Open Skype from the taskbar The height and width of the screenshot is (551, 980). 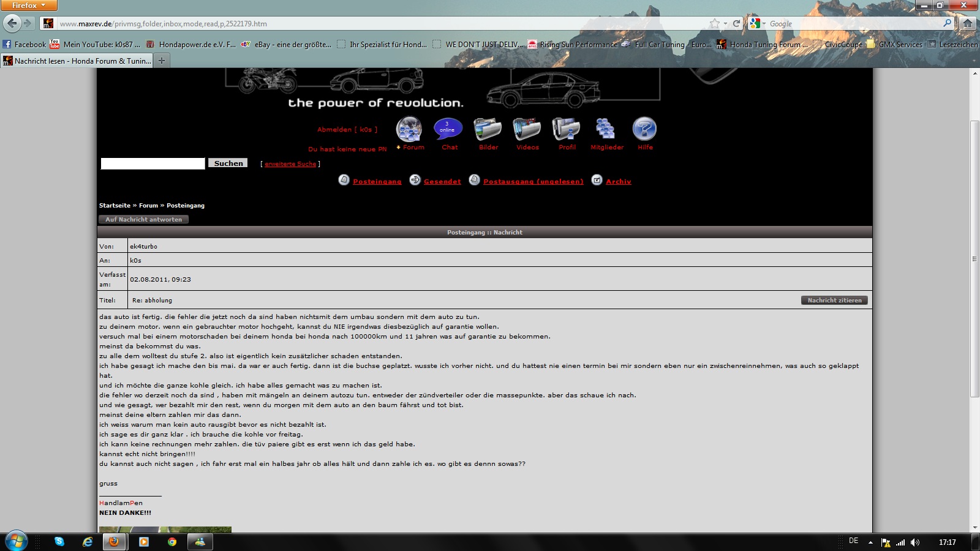[59, 542]
